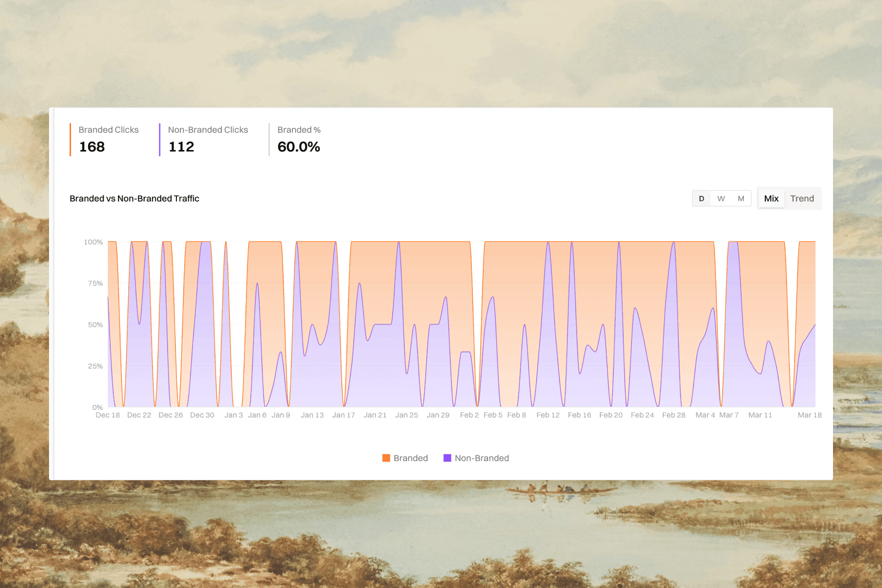The width and height of the screenshot is (882, 588).
Task: Click the Feb 2 date marker
Action: pyautogui.click(x=469, y=415)
